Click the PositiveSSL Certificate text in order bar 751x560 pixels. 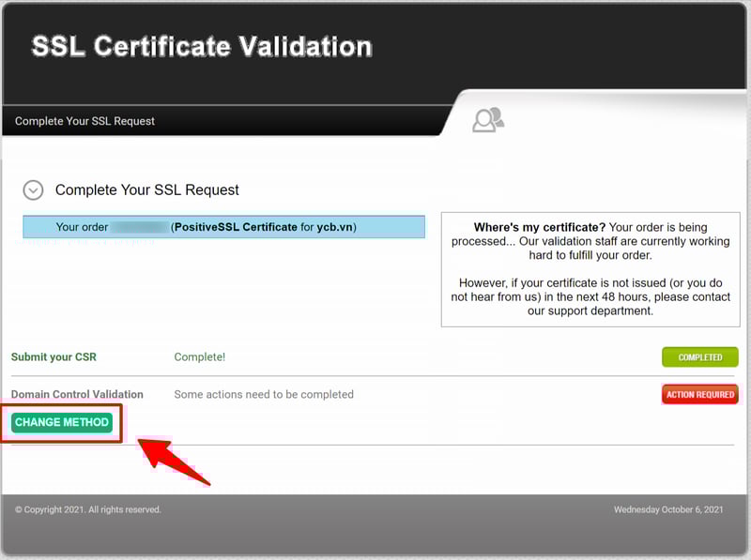click(236, 227)
